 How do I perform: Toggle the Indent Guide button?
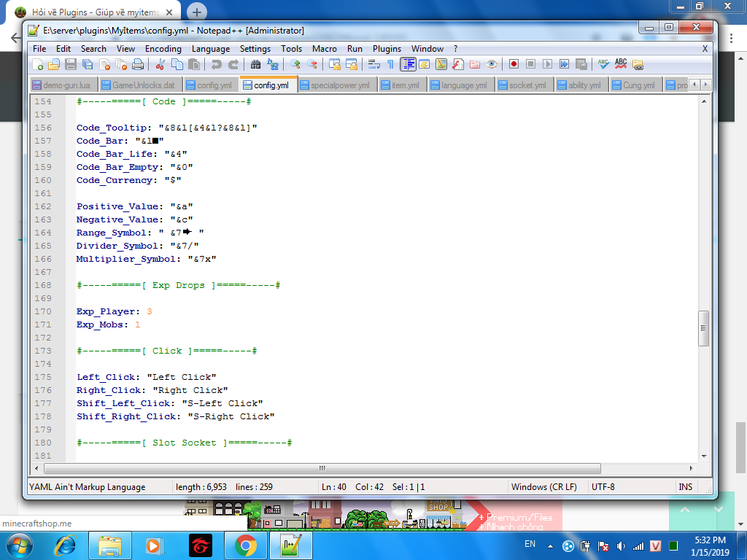(x=408, y=64)
